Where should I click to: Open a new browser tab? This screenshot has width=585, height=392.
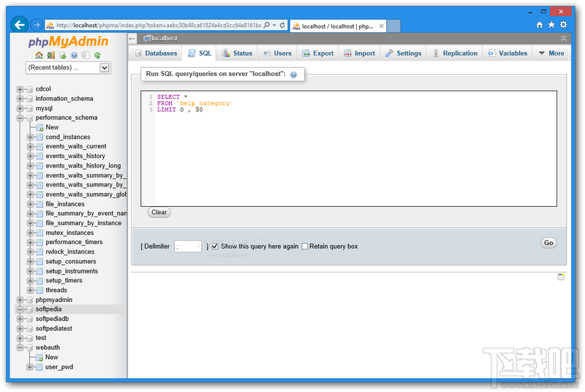393,26
